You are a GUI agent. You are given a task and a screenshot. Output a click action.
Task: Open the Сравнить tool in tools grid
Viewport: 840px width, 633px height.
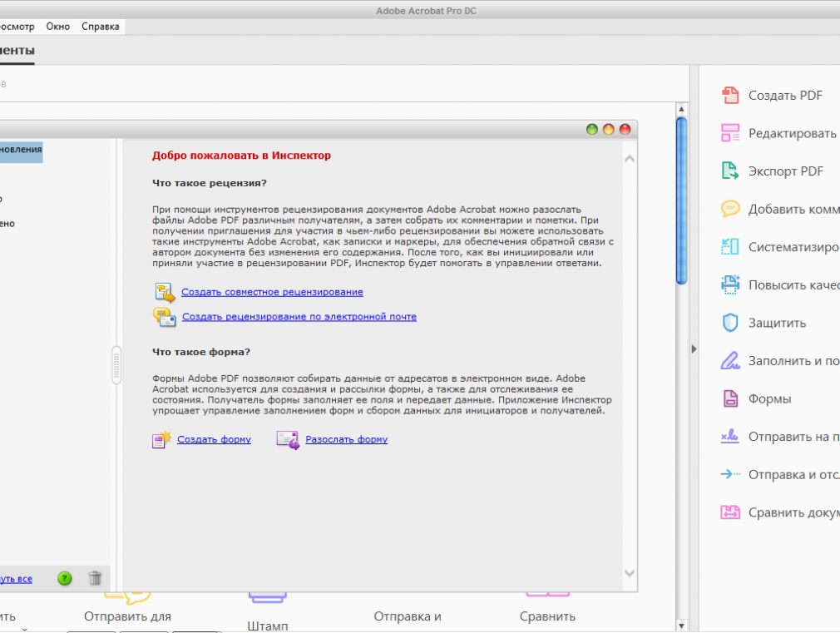pyautogui.click(x=547, y=616)
